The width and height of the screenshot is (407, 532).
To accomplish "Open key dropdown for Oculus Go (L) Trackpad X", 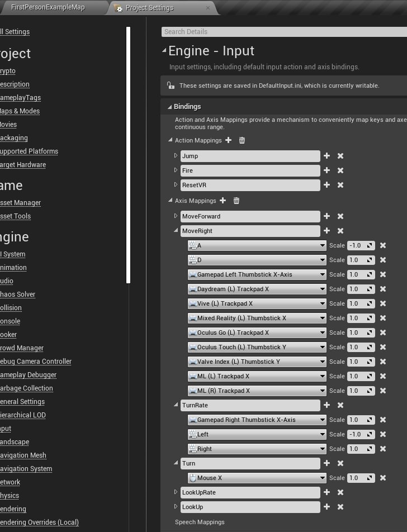I will 257,332.
